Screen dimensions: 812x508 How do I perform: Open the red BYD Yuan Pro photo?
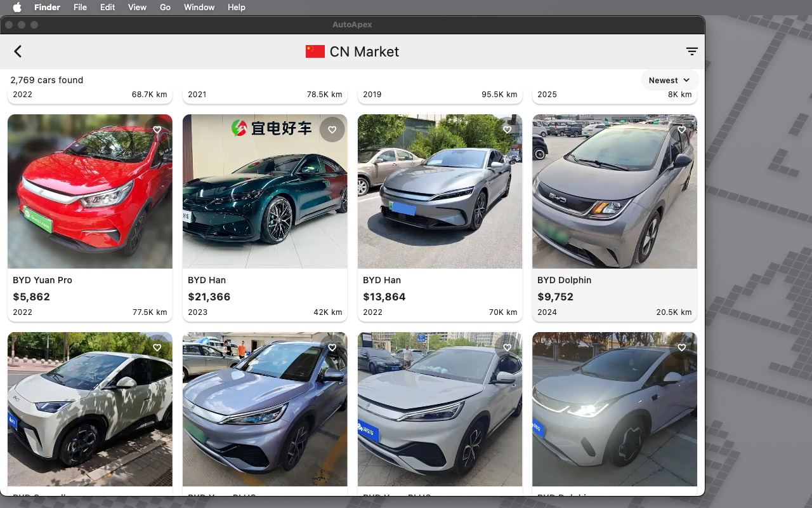pyautogui.click(x=90, y=191)
